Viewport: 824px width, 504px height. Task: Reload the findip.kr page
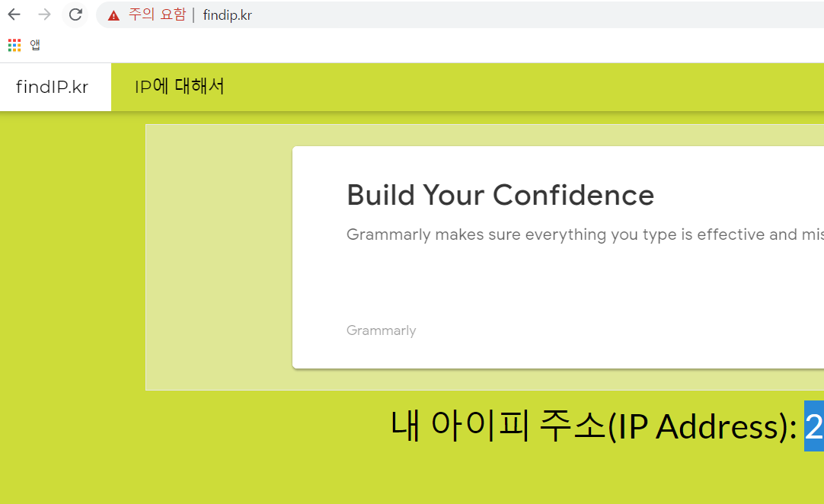pos(75,14)
